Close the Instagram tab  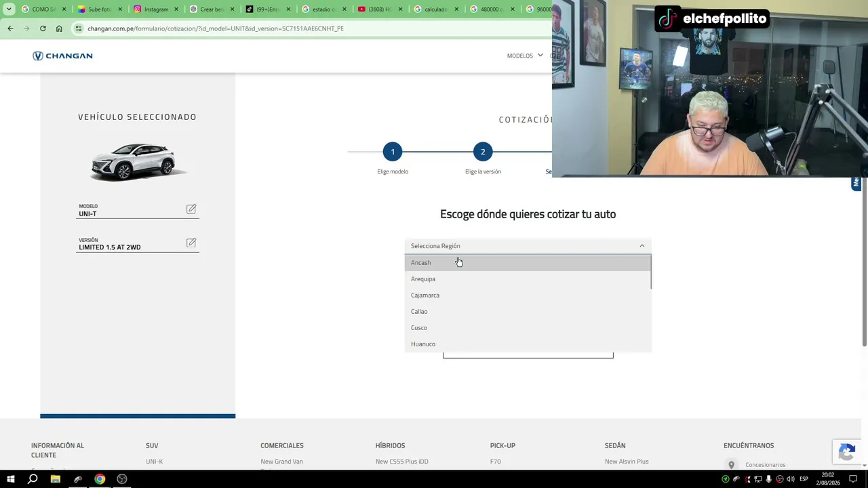pos(175,9)
